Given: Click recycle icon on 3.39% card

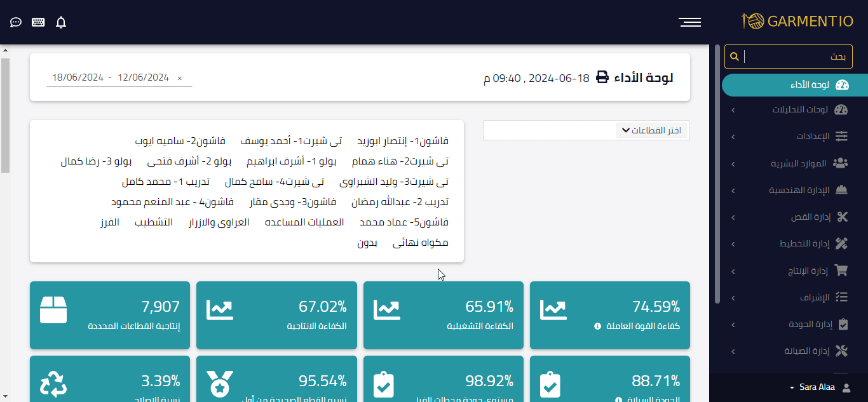Looking at the screenshot, I should click(53, 384).
